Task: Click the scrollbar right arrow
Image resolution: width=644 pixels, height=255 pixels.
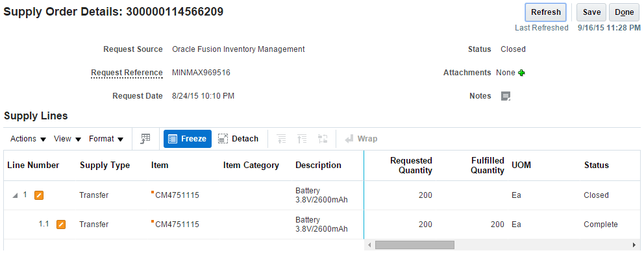Action: click(x=634, y=245)
